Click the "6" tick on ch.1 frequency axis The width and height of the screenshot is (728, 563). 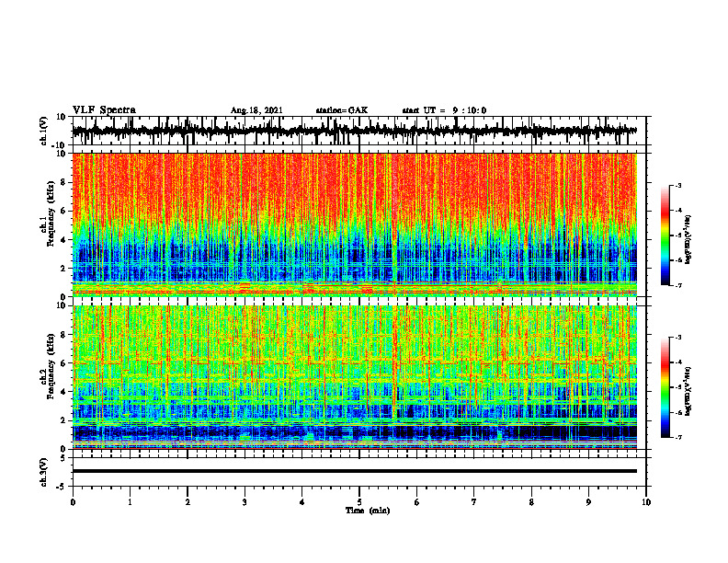(x=63, y=212)
